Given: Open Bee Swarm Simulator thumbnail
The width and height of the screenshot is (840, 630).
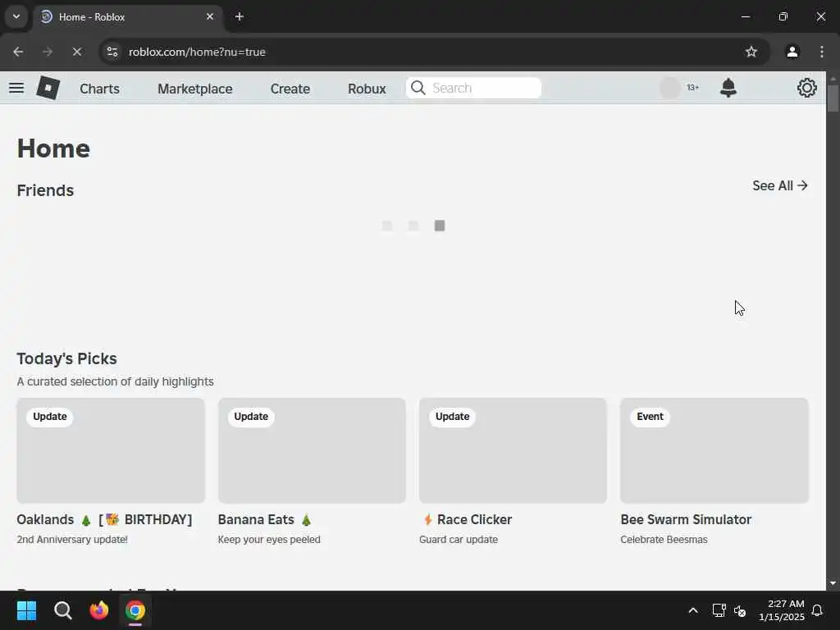Looking at the screenshot, I should pos(714,450).
